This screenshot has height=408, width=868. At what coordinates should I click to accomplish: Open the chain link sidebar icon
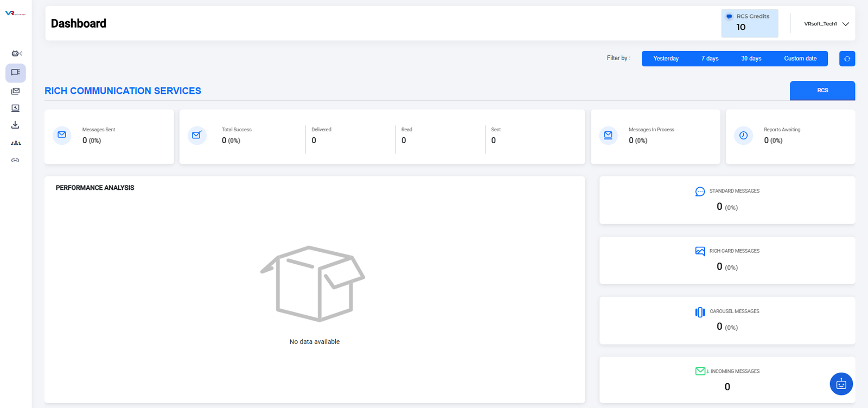15,160
